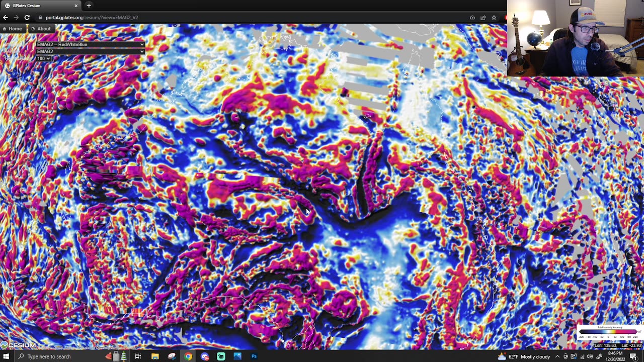Open Photoshop from the taskbar
Viewport: 644px width, 362px height.
point(254,356)
